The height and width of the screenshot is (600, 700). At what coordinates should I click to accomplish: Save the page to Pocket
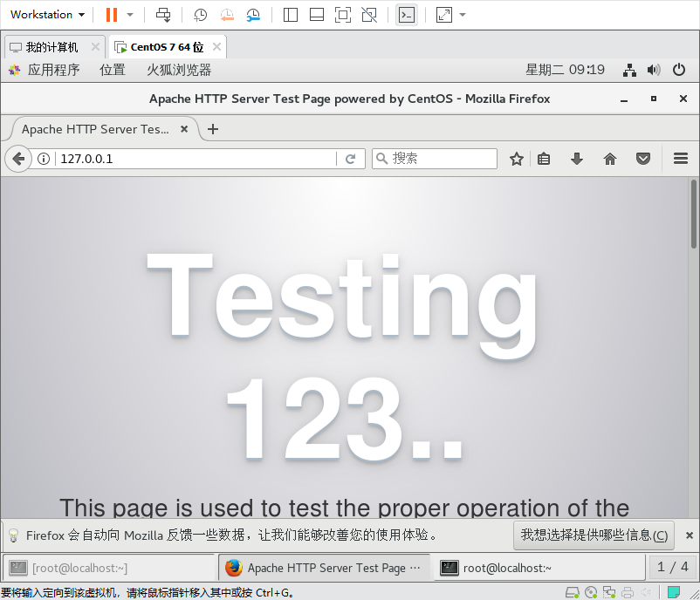coord(643,158)
